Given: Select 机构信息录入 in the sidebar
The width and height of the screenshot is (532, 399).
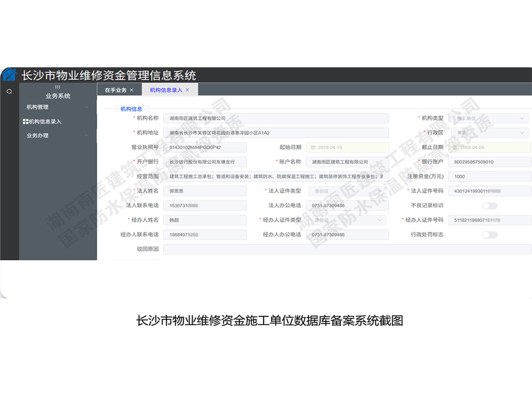Looking at the screenshot, I should pos(45,121).
